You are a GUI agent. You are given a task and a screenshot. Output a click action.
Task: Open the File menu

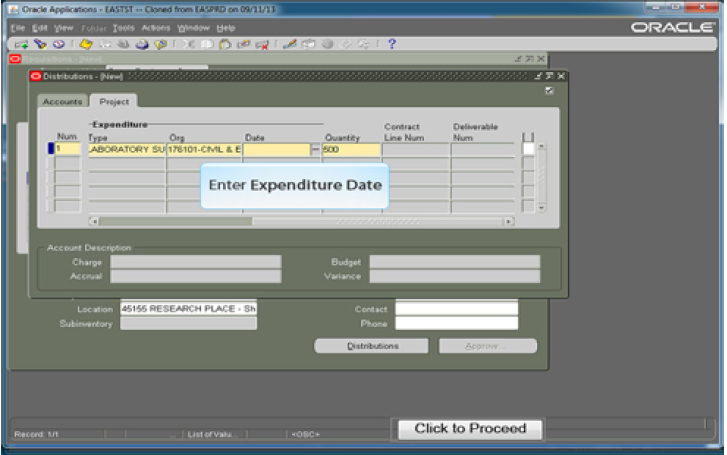(18, 28)
